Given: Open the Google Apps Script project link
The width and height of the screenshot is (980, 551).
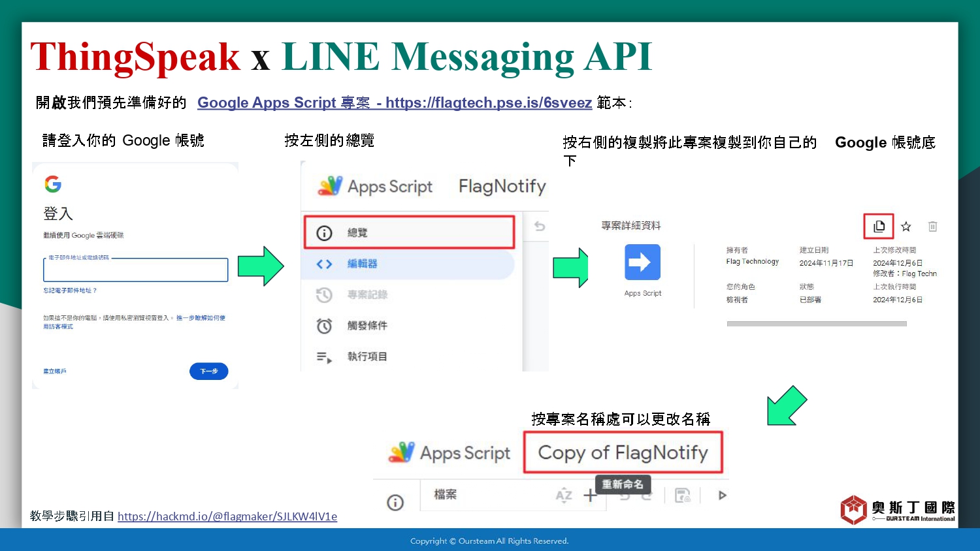Looking at the screenshot, I should tap(395, 102).
